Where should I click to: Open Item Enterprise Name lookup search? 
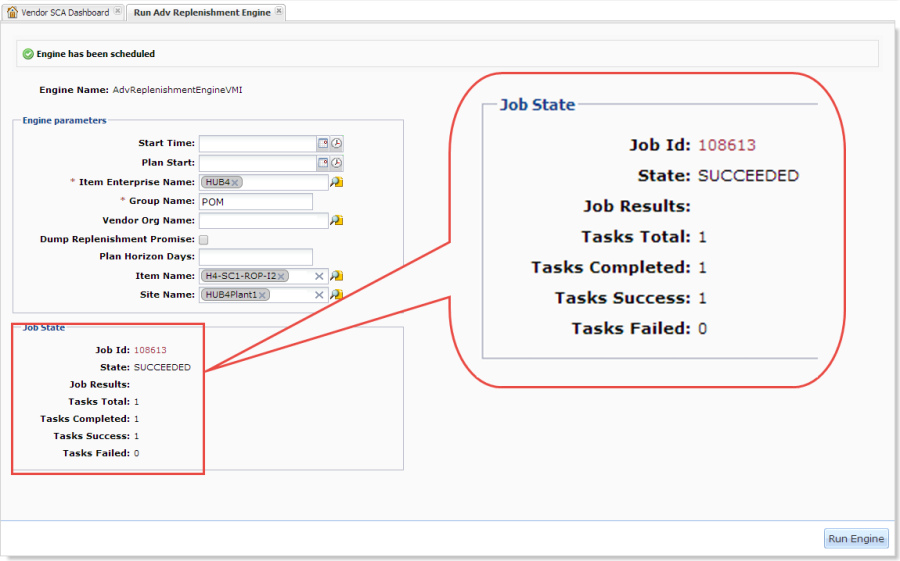pos(336,183)
